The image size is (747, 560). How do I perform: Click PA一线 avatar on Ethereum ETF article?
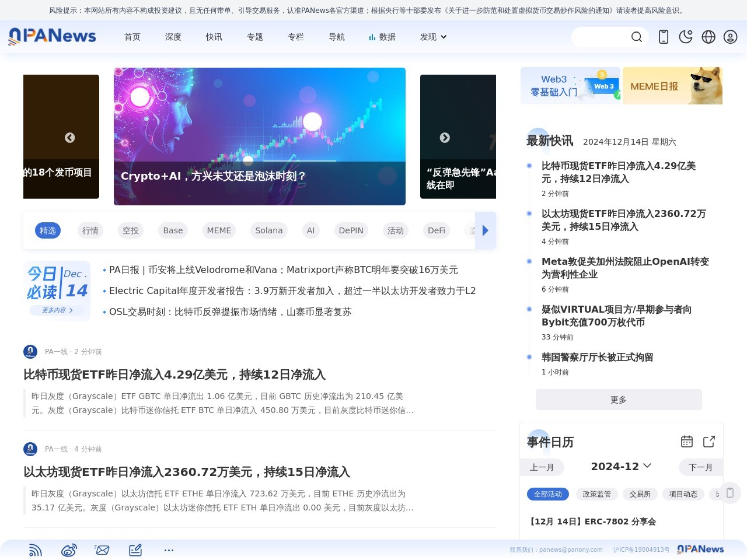(30, 449)
